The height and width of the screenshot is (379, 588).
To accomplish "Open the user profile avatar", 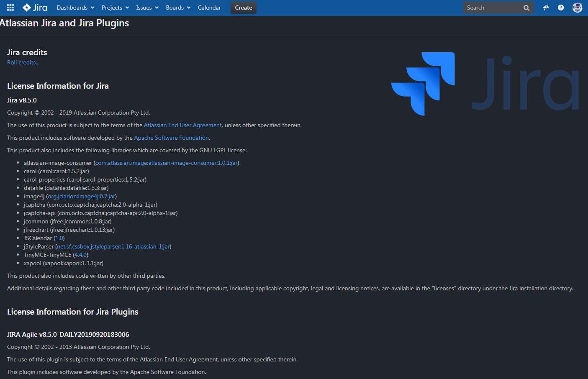I will tap(577, 8).
